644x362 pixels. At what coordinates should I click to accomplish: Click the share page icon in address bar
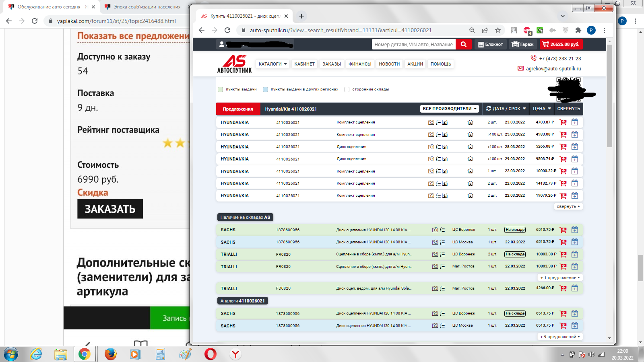point(485,30)
